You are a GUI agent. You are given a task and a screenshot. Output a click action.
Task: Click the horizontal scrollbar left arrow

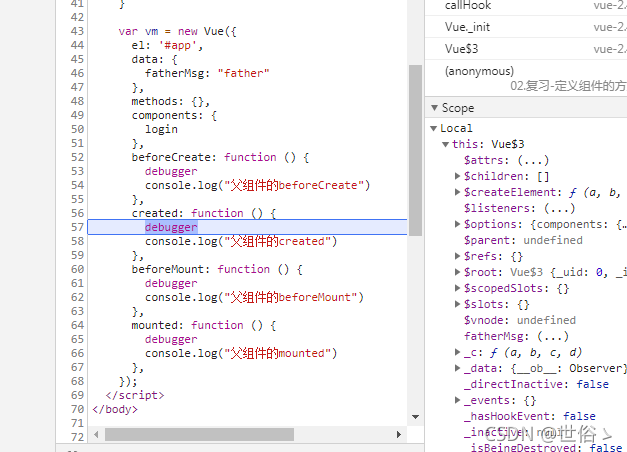pyautogui.click(x=96, y=434)
